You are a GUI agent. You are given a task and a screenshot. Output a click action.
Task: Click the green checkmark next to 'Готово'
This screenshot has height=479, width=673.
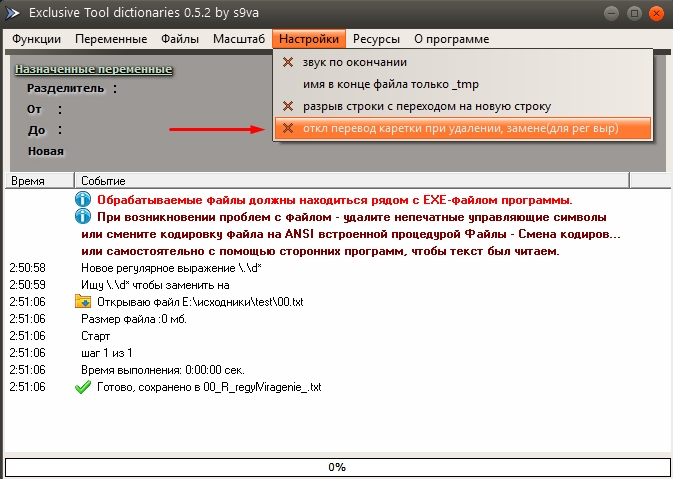click(x=83, y=387)
